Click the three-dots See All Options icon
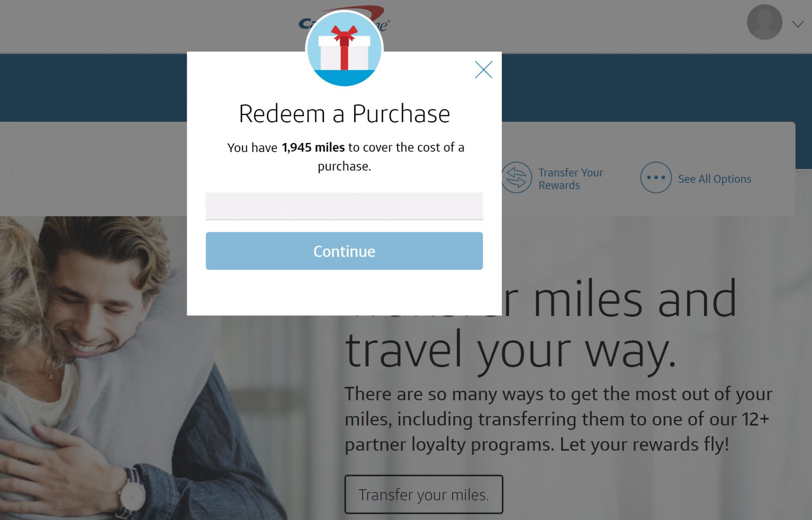This screenshot has width=812, height=520. [x=656, y=178]
